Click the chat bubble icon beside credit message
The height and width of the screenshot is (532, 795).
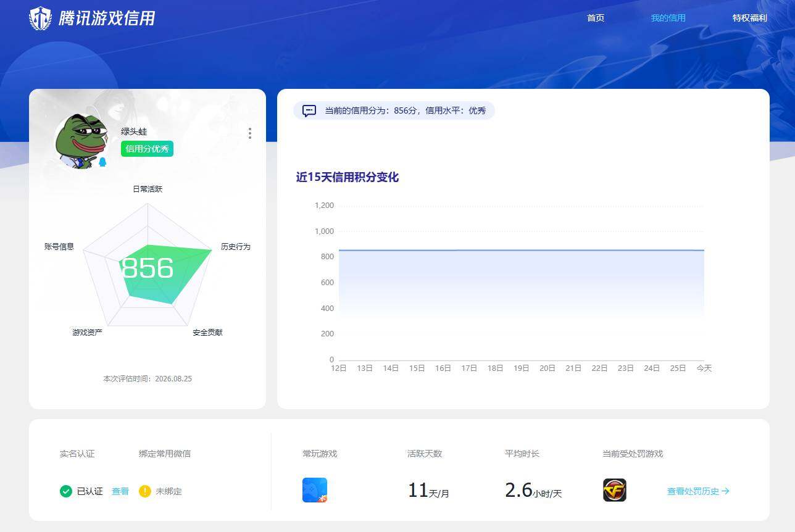click(x=309, y=111)
